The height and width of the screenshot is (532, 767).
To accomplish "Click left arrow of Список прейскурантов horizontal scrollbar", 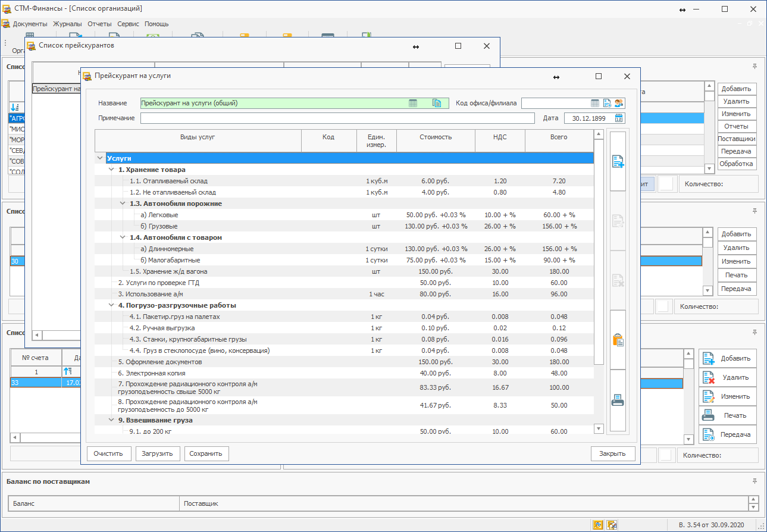I will click(36, 335).
